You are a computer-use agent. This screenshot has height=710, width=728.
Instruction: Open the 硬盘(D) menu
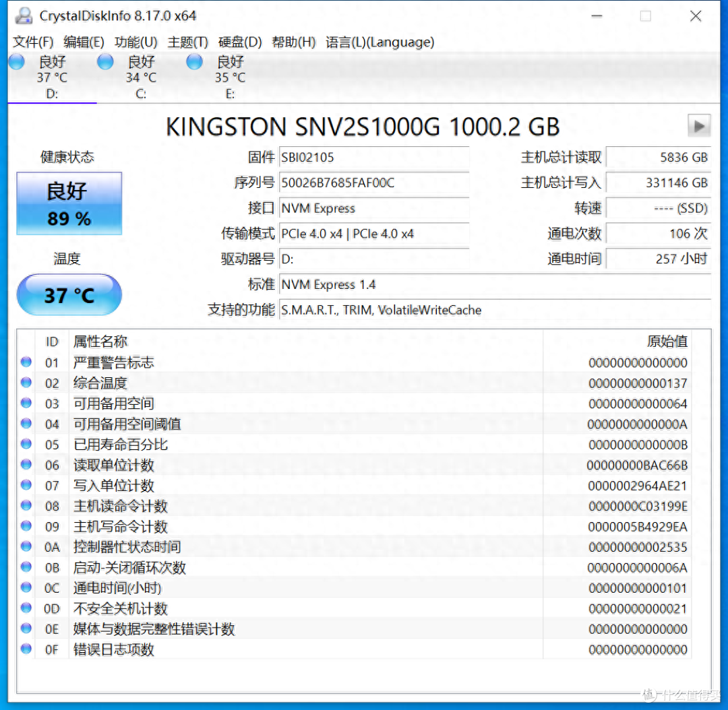240,42
